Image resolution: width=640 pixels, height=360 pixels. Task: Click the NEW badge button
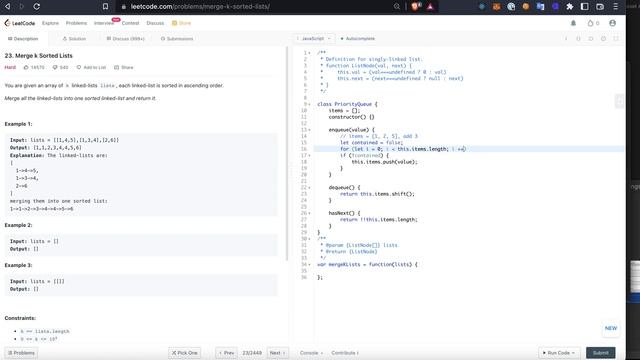[611, 329]
